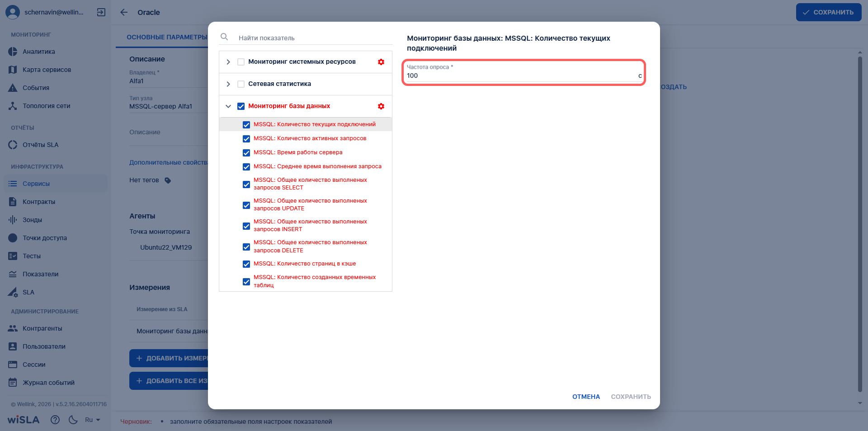The height and width of the screenshot is (431, 868).
Task: Click the Найти показатель search field
Action: point(315,38)
